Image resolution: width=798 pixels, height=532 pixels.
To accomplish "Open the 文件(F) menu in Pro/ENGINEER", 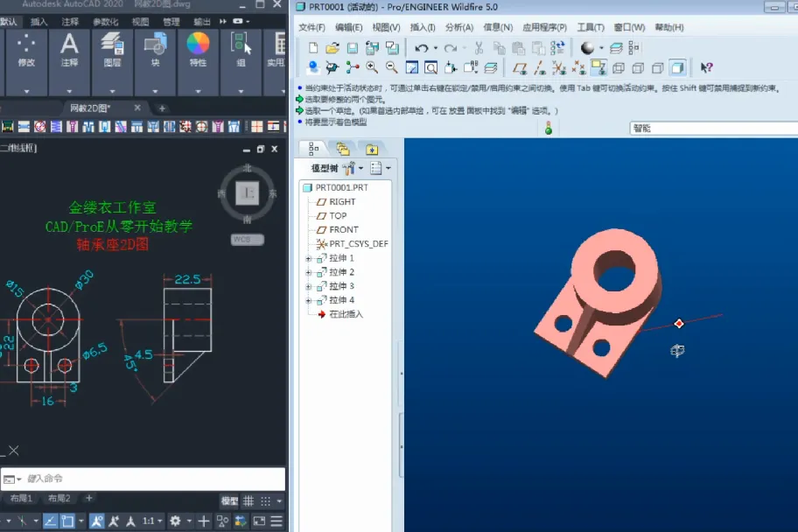I will [311, 27].
